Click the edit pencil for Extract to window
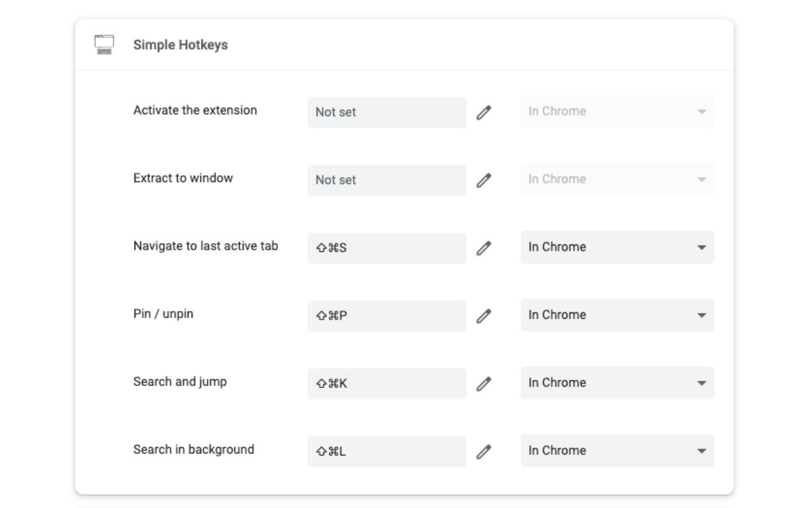The width and height of the screenshot is (812, 508). tap(484, 180)
